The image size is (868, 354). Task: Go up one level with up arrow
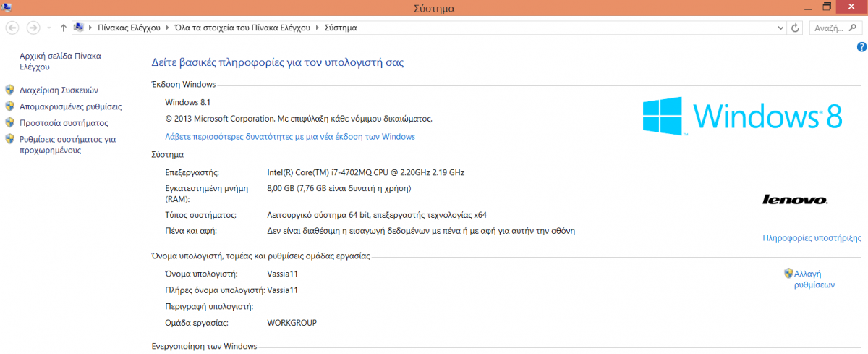click(64, 28)
